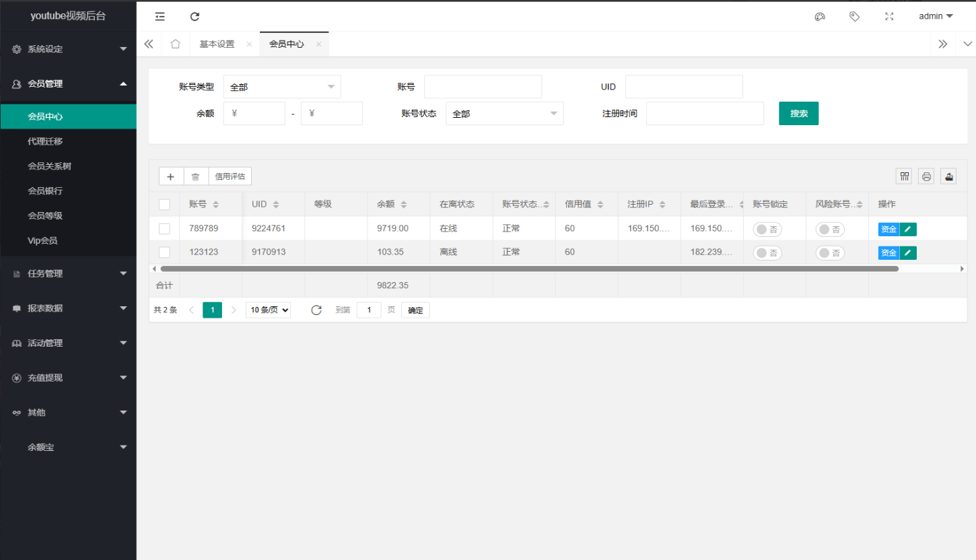Check the row checkbox for account 123123
This screenshot has height=560, width=976.
tap(164, 252)
